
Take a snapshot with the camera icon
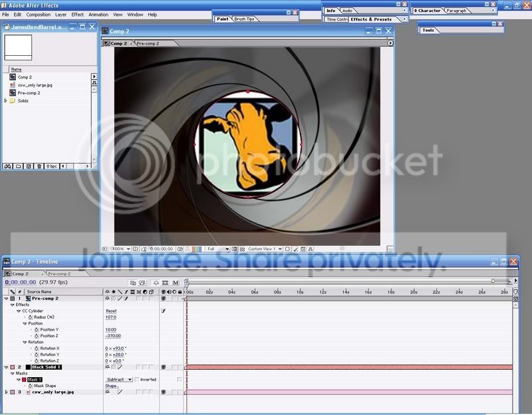point(180,249)
